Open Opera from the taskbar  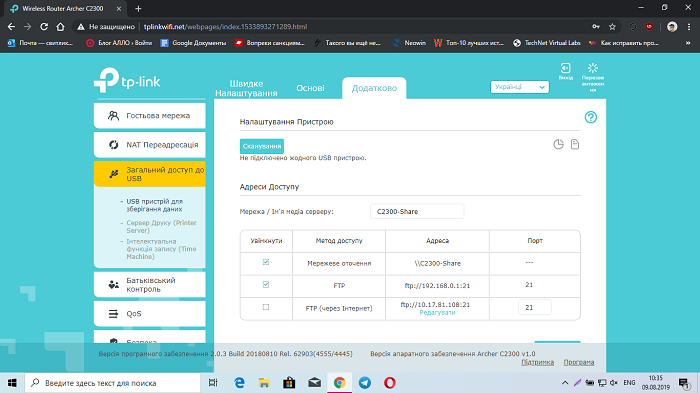click(390, 383)
